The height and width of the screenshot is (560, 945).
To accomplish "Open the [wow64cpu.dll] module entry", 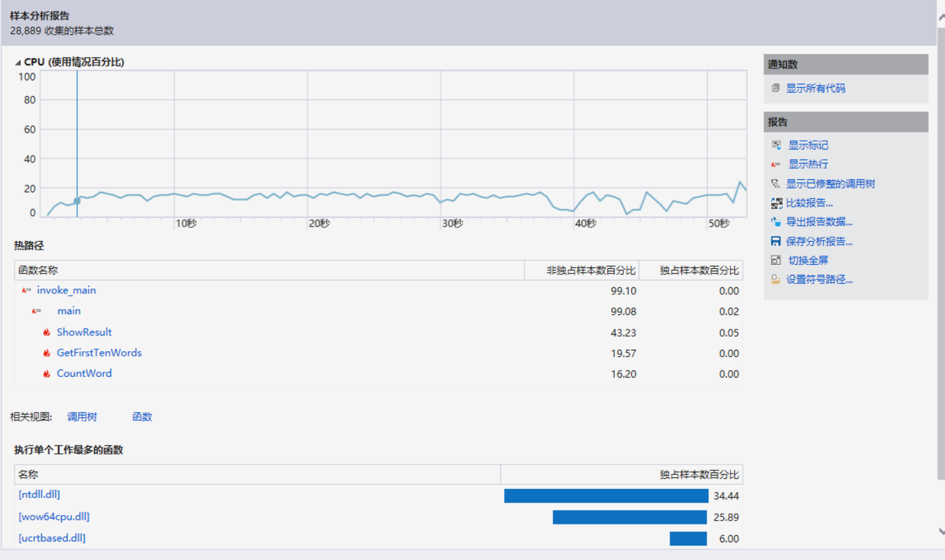I will (54, 517).
